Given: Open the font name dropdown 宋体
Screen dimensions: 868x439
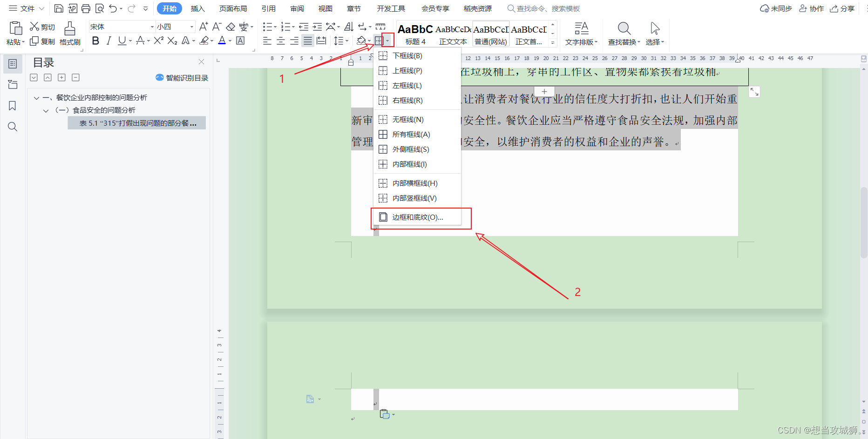Looking at the screenshot, I should point(152,27).
